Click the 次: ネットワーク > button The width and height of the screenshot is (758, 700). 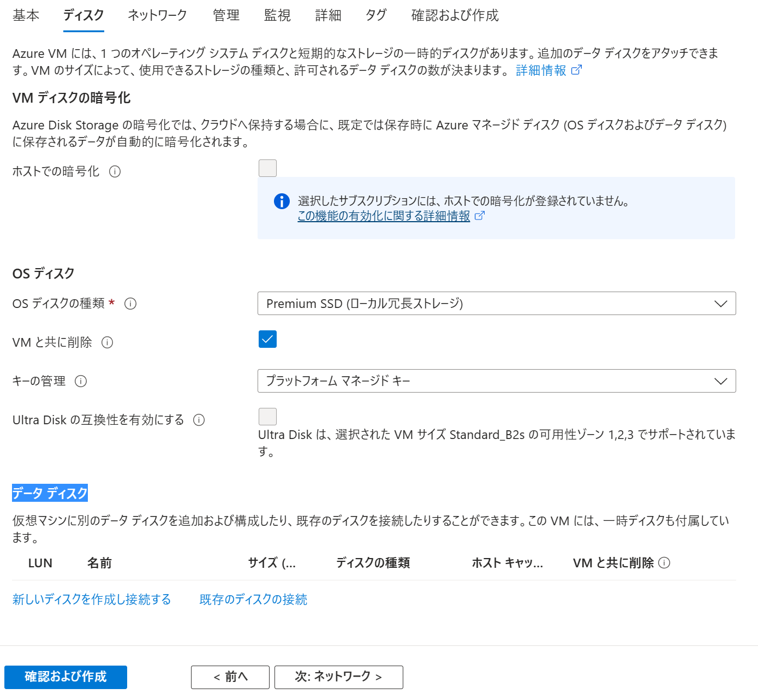[x=339, y=677]
